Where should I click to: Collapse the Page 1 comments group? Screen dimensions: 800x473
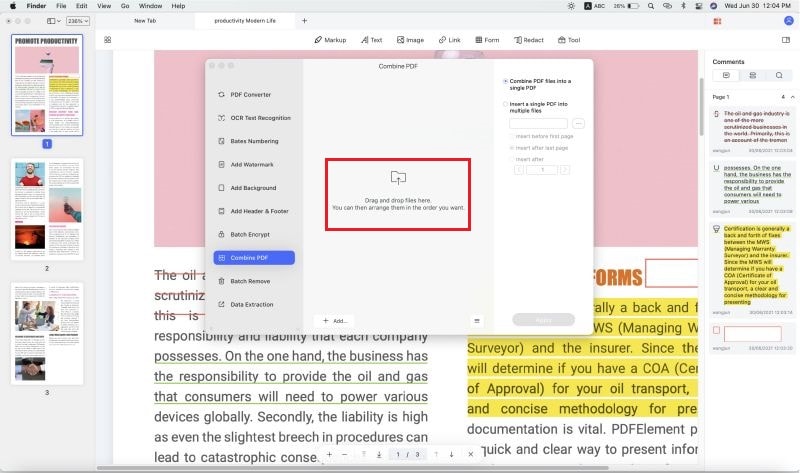coord(792,97)
